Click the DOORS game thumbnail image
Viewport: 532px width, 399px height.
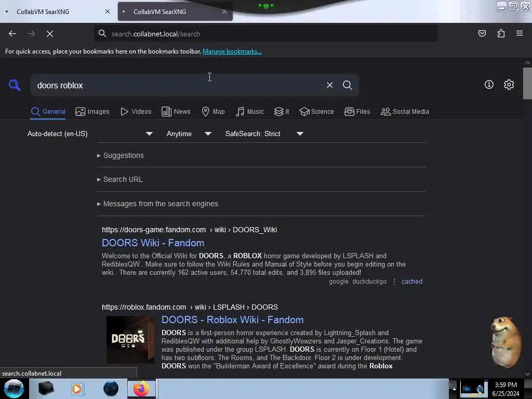pyautogui.click(x=130, y=340)
